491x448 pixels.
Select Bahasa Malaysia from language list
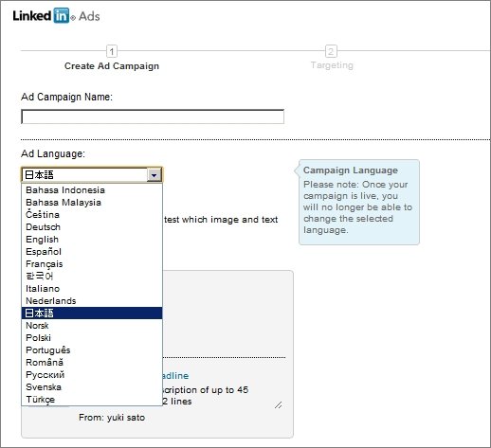tap(92, 203)
